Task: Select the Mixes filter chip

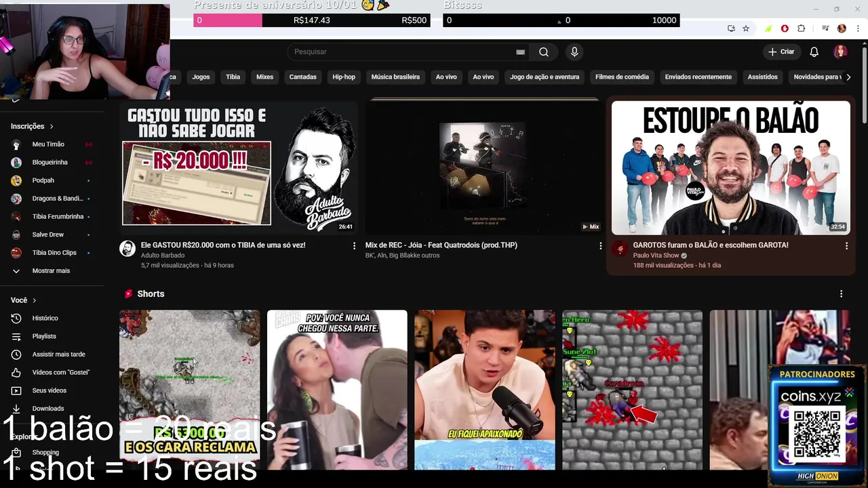Action: (x=264, y=77)
